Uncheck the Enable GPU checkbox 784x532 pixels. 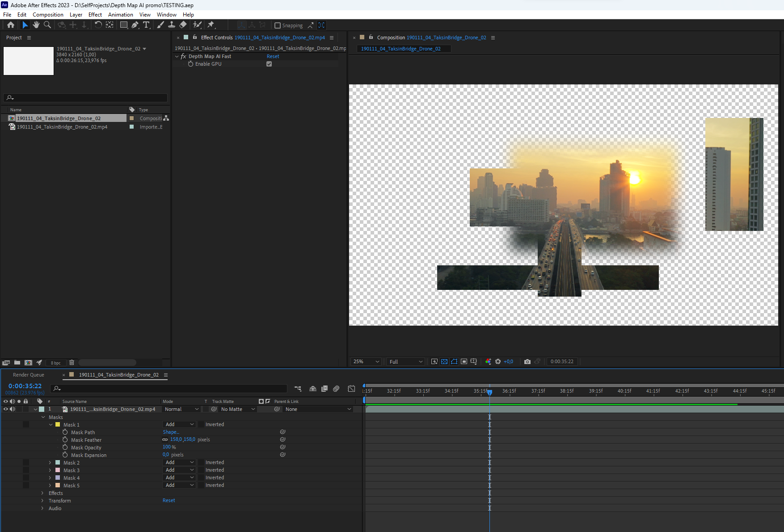point(269,64)
